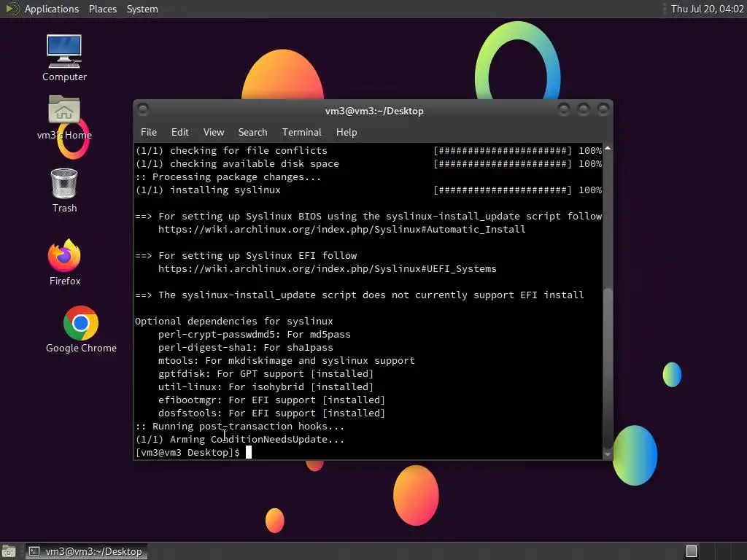Open the Terminal menu in menubar
This screenshot has width=747, height=560.
(x=301, y=133)
